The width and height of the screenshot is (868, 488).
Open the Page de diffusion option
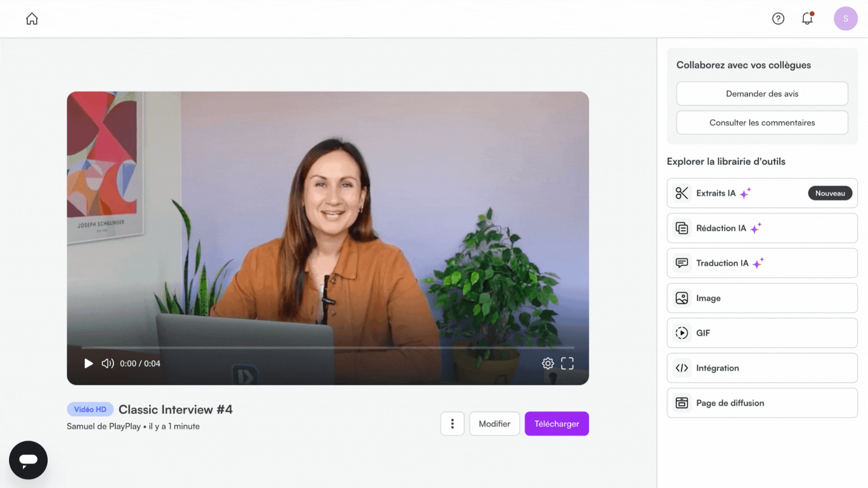(x=762, y=403)
